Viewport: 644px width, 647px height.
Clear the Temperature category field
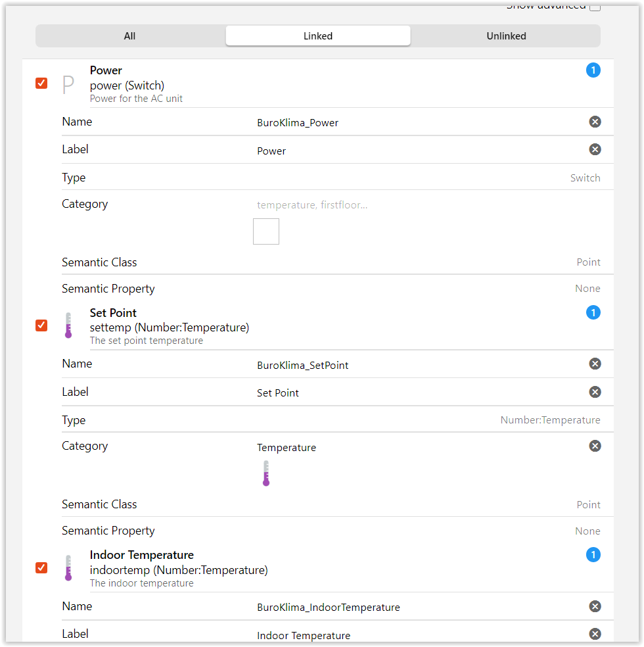(595, 446)
